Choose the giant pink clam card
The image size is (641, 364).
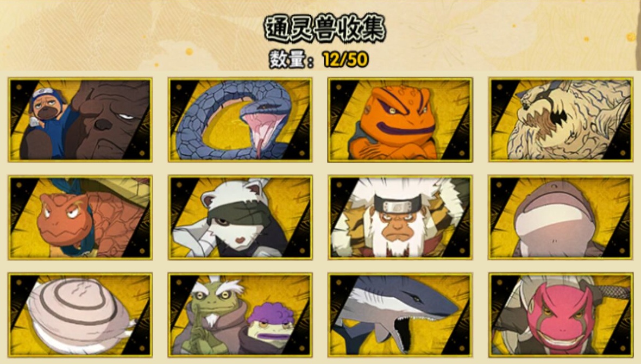pyautogui.click(x=80, y=315)
